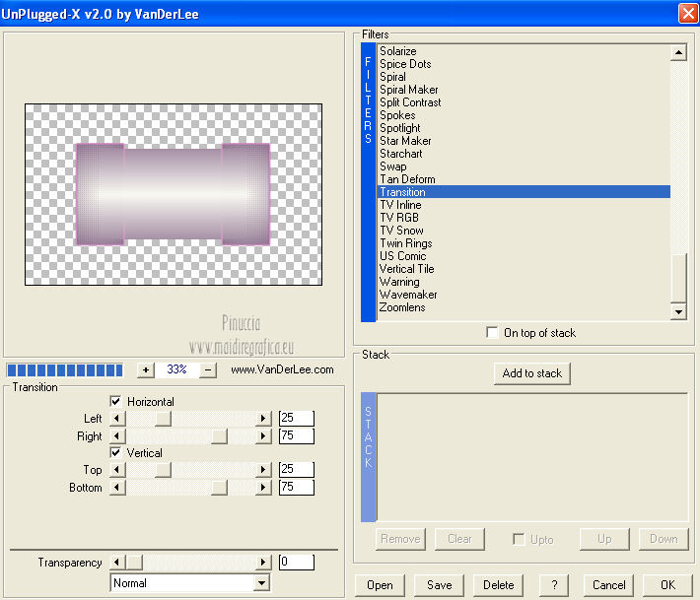Screen dimensions: 700x600
Task: Click the zoom in plus button
Action: tap(146, 369)
